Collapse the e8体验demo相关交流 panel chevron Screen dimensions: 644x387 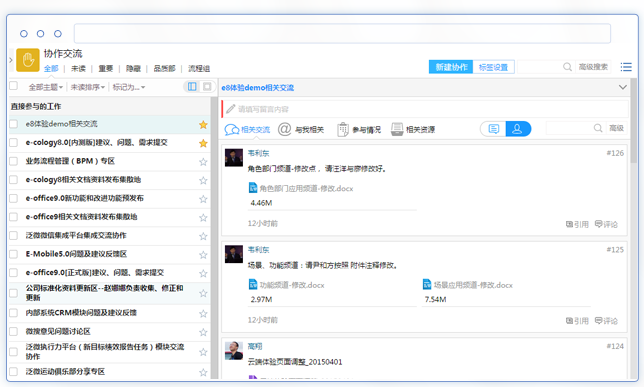[x=623, y=87]
